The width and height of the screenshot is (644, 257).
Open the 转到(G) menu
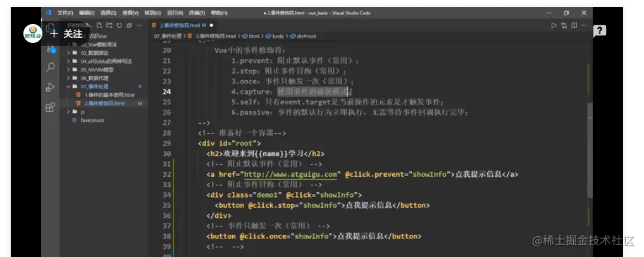153,13
